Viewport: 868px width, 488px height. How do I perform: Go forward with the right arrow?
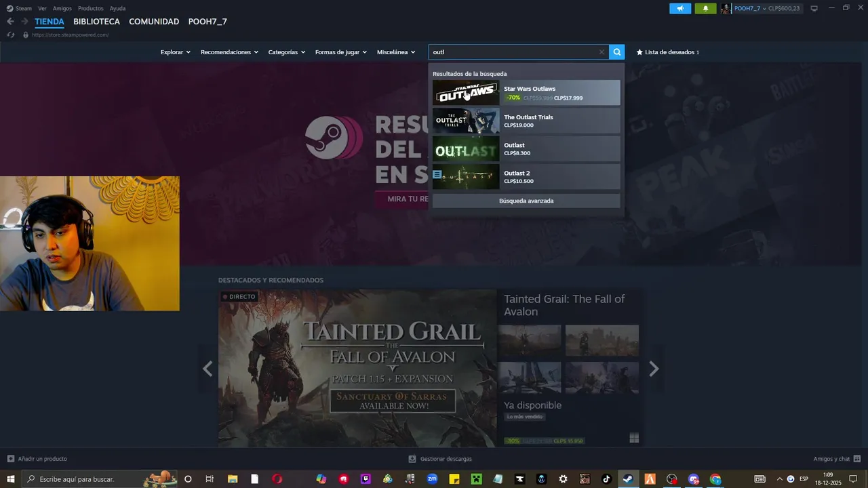[24, 22]
